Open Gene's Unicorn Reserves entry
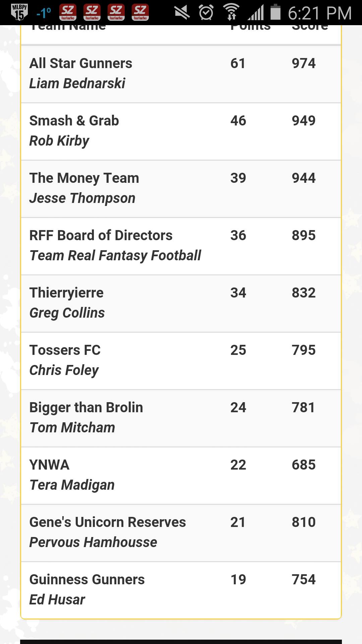The width and height of the screenshot is (362, 644). pyautogui.click(x=181, y=533)
